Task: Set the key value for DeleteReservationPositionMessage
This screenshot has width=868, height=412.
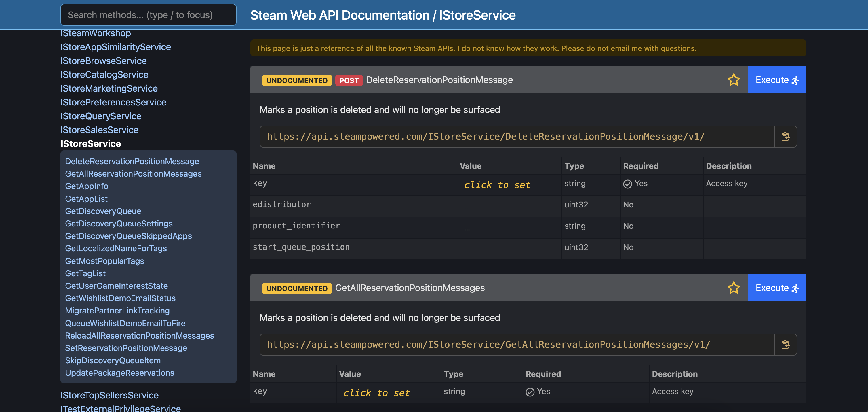Action: coord(497,185)
